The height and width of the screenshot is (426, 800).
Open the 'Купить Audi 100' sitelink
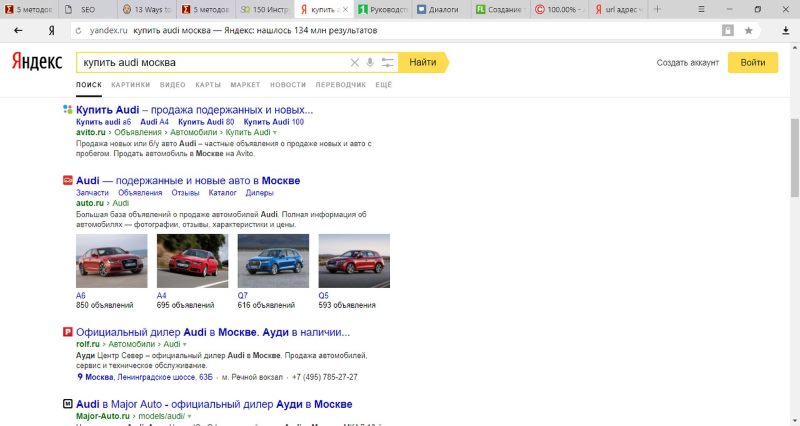pyautogui.click(x=273, y=122)
